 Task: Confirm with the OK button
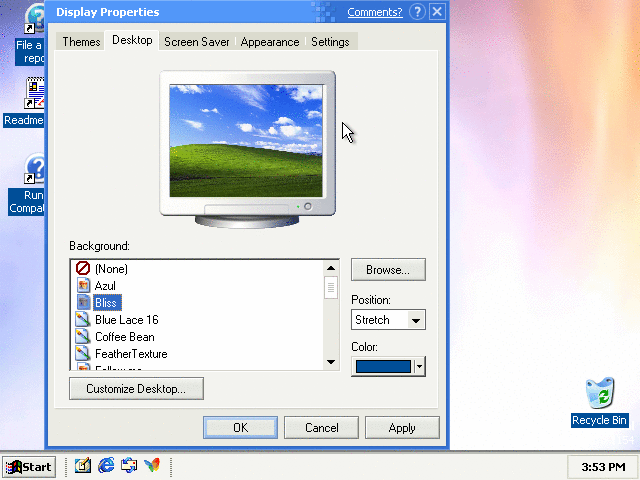pos(240,427)
